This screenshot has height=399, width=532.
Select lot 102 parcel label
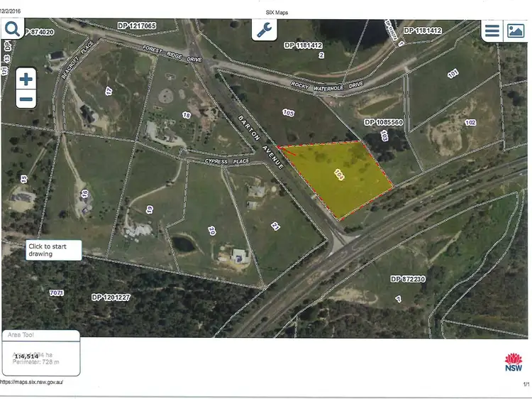pyautogui.click(x=470, y=123)
